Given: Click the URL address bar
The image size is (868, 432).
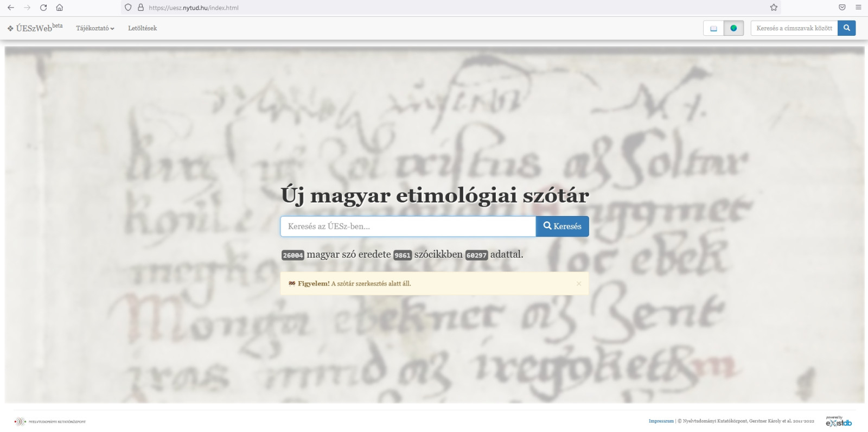Looking at the screenshot, I should [434, 8].
